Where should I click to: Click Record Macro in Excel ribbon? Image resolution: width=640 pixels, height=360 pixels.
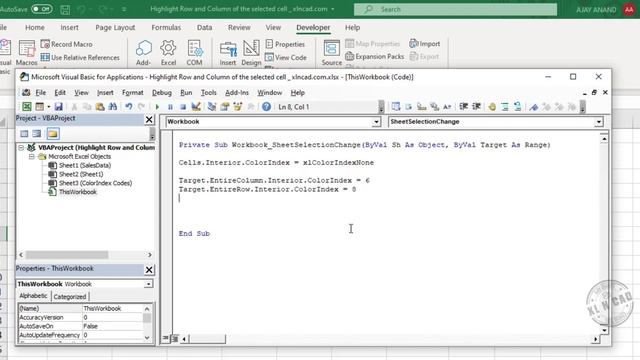click(x=67, y=44)
